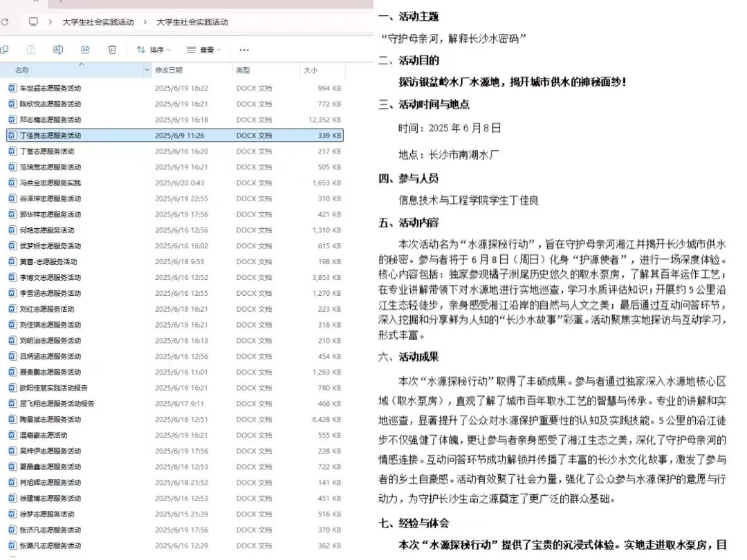Click Word icon of 张济凡志愿服务活动
The height and width of the screenshot is (560, 747).
click(13, 530)
